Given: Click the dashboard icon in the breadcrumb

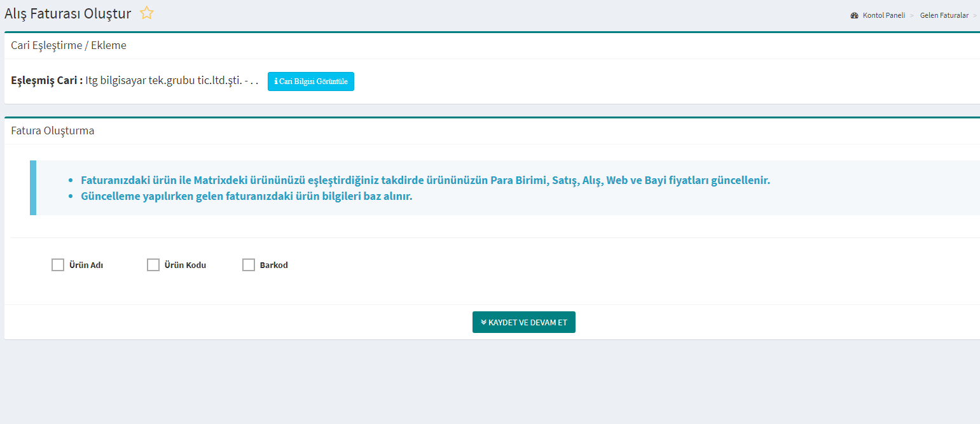Looking at the screenshot, I should click(x=854, y=15).
